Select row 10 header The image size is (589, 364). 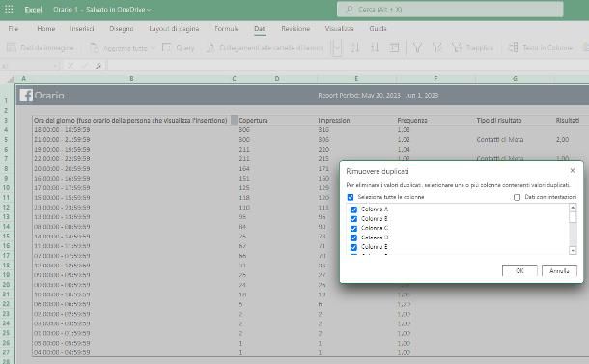(x=6, y=188)
